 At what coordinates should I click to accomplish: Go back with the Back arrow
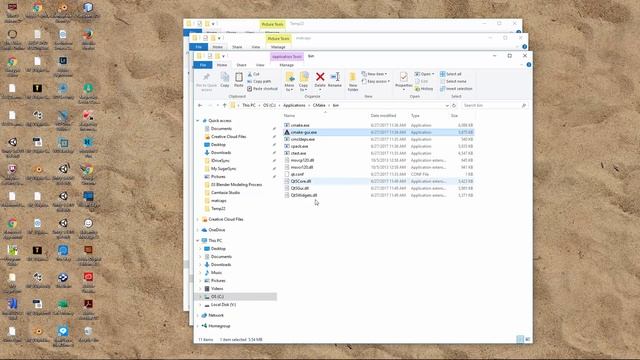coord(200,105)
